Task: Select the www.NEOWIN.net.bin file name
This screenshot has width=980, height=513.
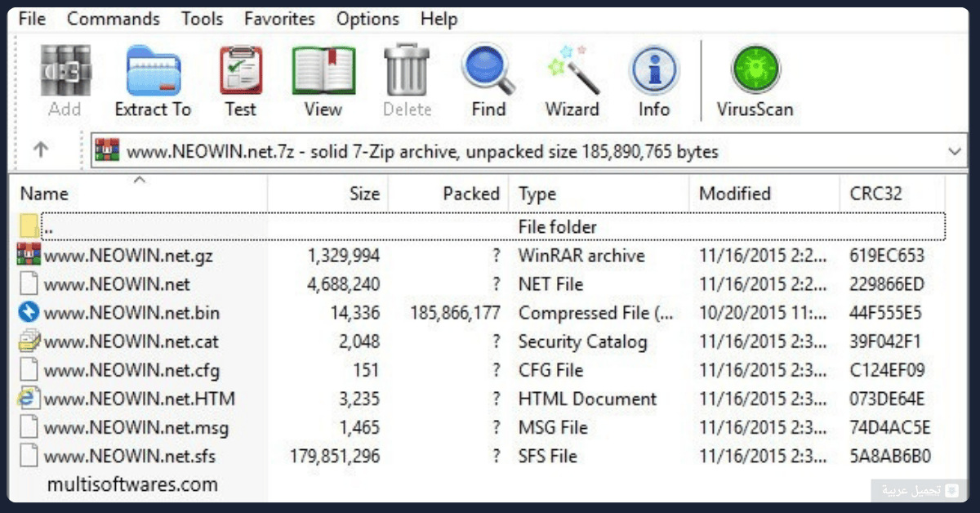Action: point(131,313)
